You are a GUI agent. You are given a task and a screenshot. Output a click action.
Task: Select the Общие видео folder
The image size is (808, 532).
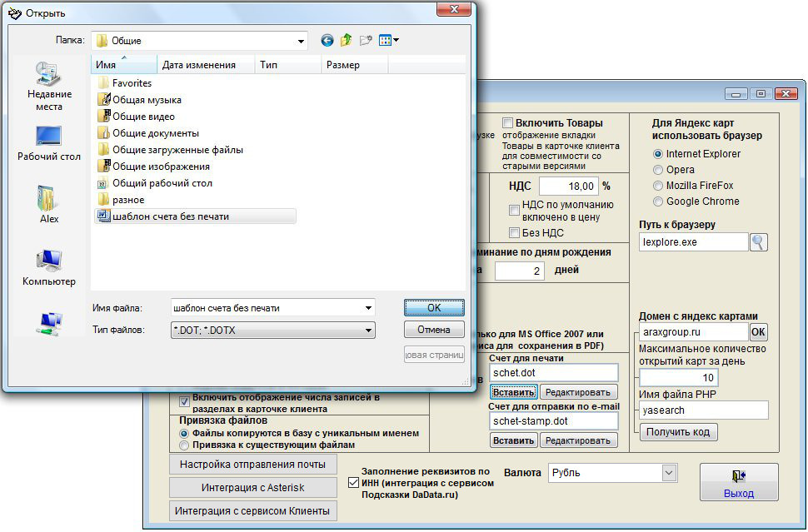click(136, 117)
